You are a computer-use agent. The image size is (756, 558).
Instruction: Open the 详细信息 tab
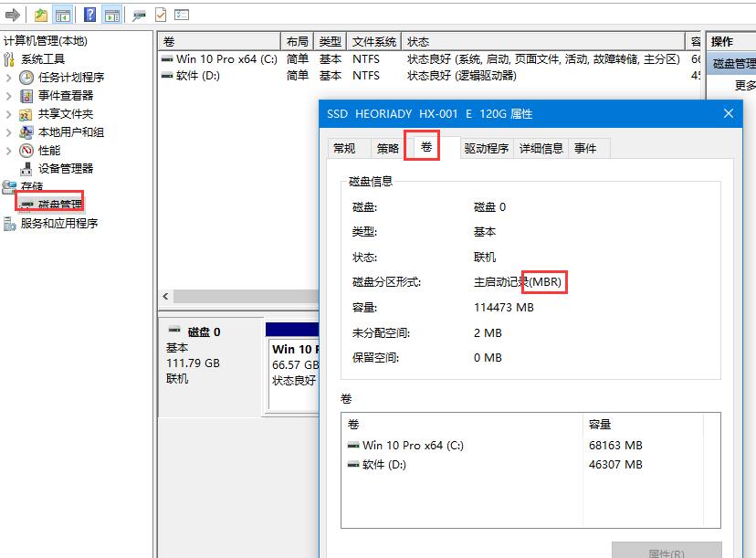(541, 149)
